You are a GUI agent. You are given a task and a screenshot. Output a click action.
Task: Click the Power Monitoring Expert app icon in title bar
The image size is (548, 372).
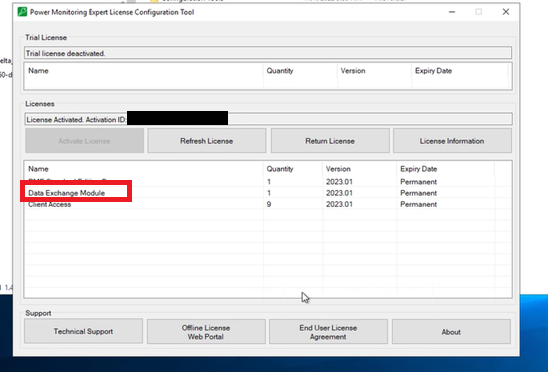22,12
